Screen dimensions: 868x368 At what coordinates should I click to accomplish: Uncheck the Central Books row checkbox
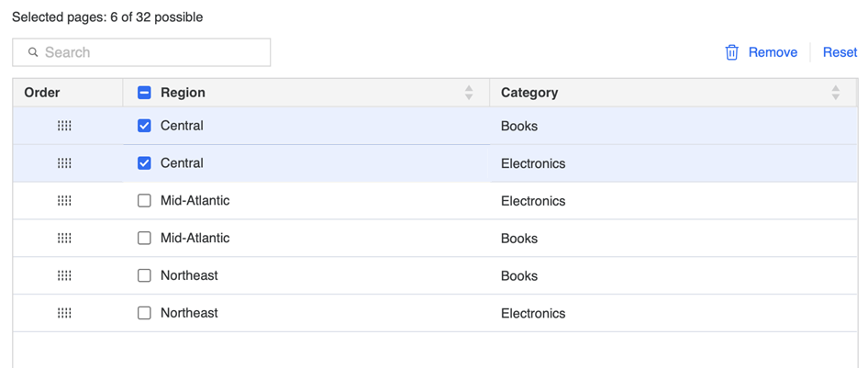[x=144, y=126]
